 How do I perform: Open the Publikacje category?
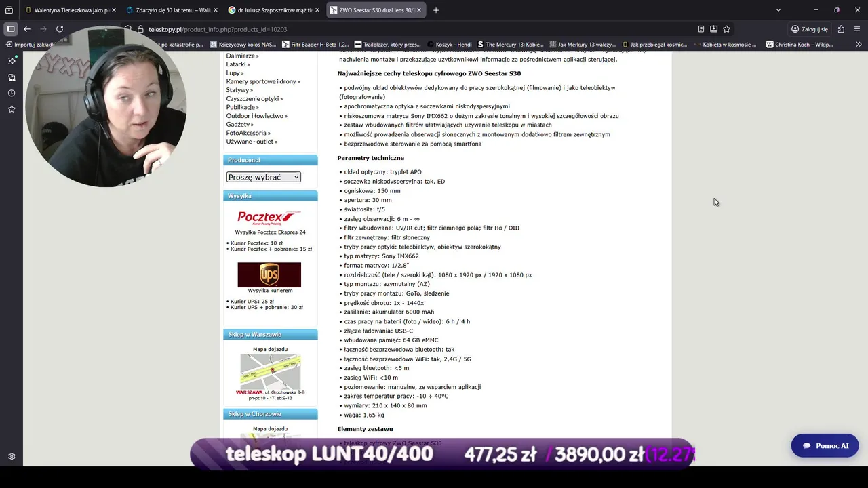(x=242, y=107)
